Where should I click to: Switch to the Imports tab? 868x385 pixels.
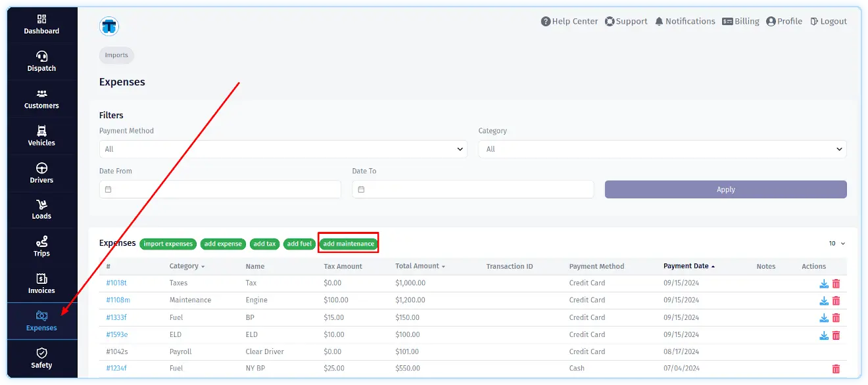(116, 55)
